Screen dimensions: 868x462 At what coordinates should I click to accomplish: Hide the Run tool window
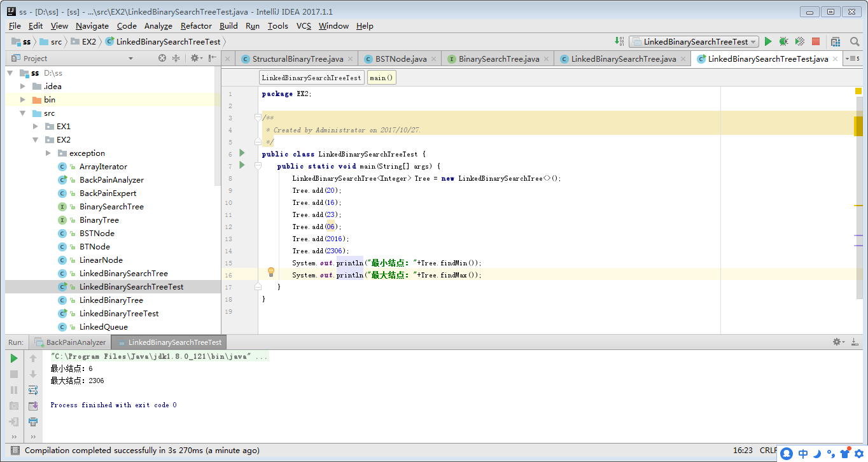click(x=855, y=342)
